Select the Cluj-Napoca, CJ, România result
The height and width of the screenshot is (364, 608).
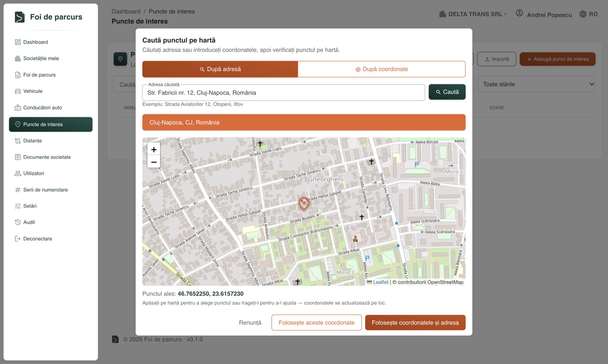(304, 122)
